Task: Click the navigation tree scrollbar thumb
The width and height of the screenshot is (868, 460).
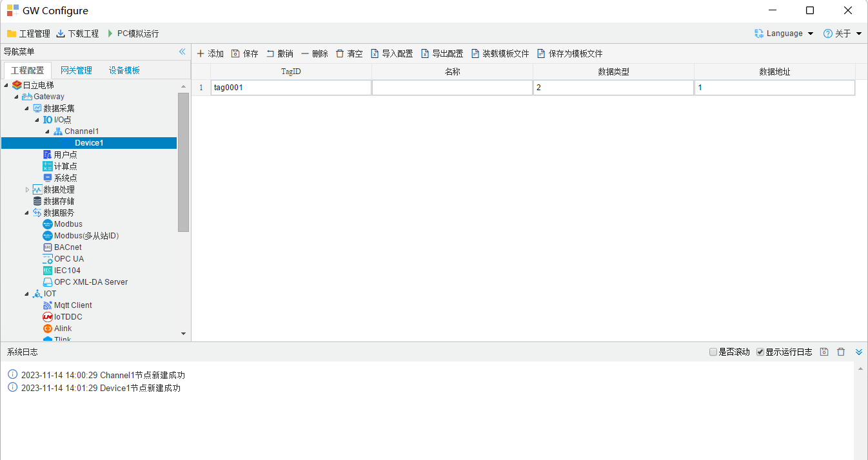Action: (x=183, y=162)
